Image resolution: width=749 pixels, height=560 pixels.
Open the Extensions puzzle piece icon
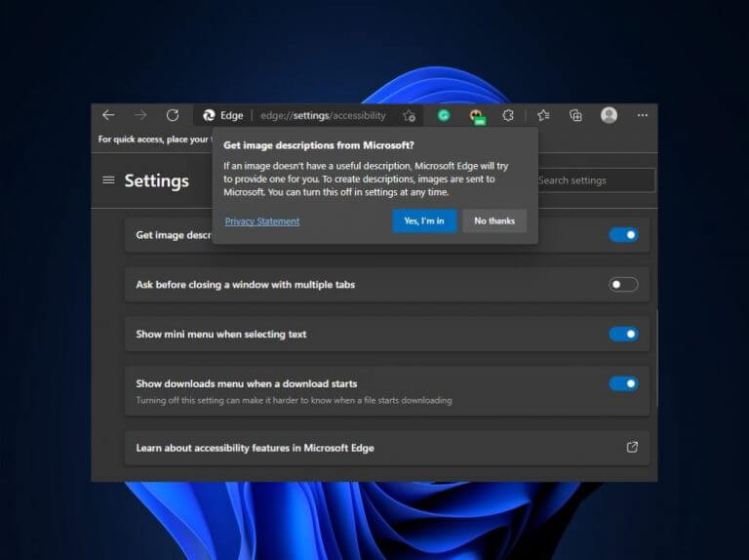click(508, 115)
